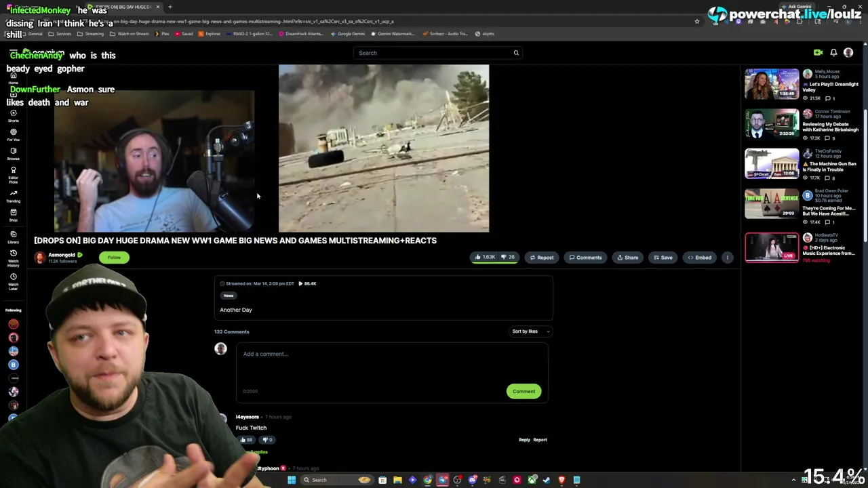
Task: Upvote the "Fuck Twitch" comment
Action: click(x=245, y=440)
